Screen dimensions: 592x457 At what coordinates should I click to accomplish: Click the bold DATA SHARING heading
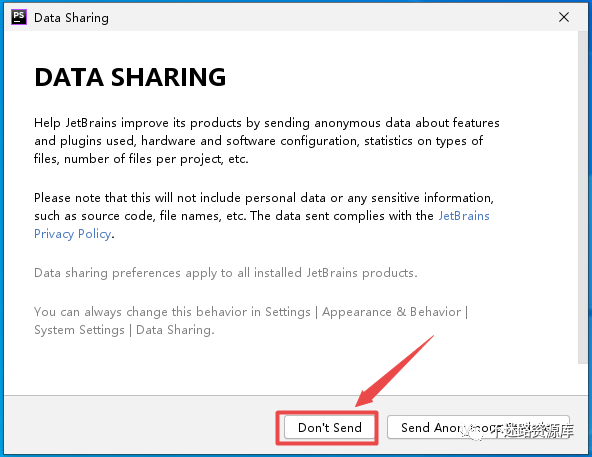pyautogui.click(x=130, y=77)
